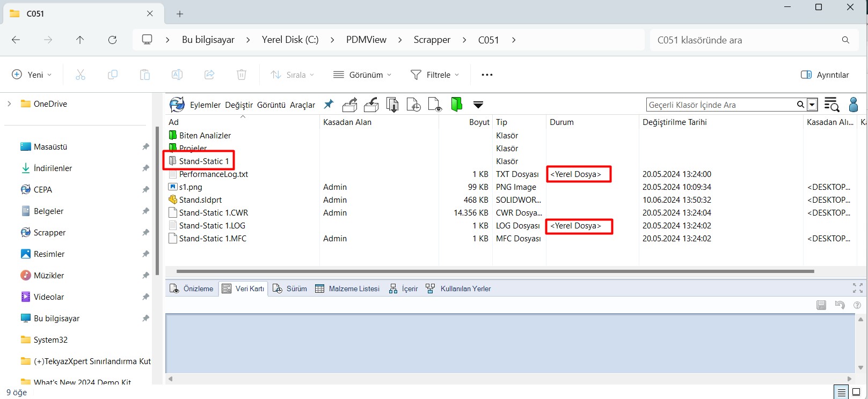The width and height of the screenshot is (868, 399).
Task: Switch to the Malzeme Listesi tab
Action: (x=347, y=289)
